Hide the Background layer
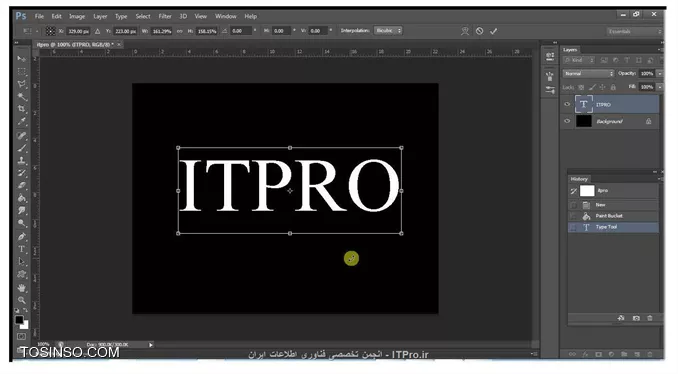Screen dimensions: 678x374 567,121
